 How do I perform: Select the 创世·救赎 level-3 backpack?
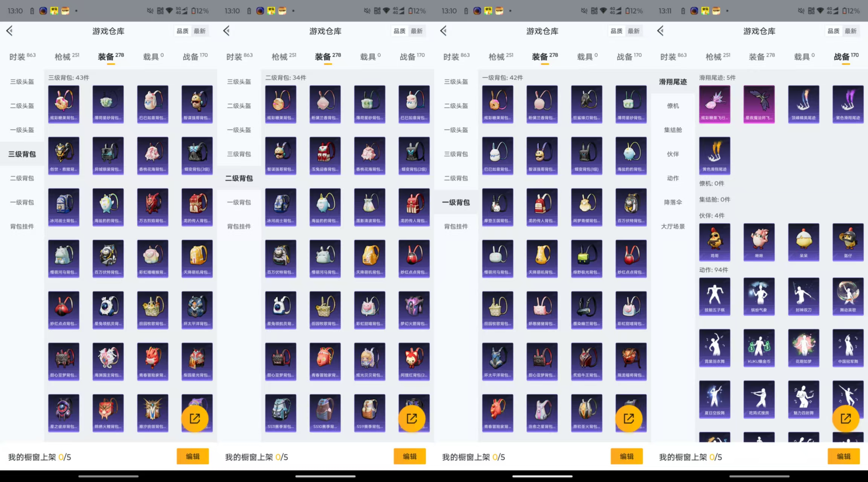tap(64, 155)
